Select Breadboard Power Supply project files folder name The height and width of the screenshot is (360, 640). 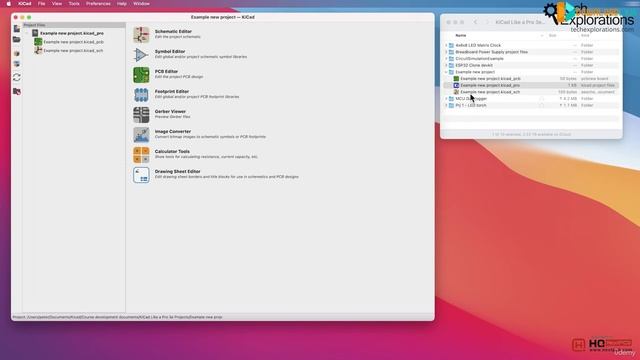[491, 52]
